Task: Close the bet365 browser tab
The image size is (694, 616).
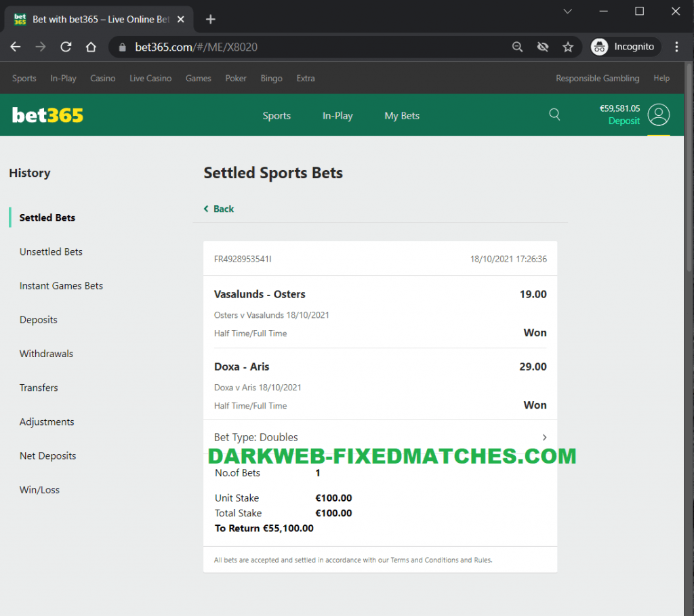Action: pos(180,19)
